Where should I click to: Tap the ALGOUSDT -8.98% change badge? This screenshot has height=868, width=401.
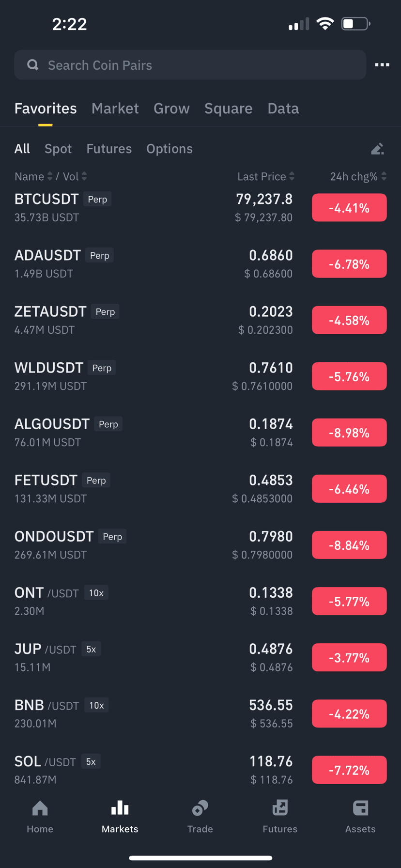click(x=349, y=433)
